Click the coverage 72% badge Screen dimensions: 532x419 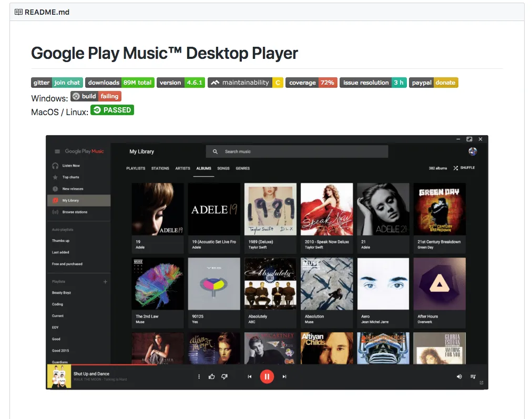point(311,83)
